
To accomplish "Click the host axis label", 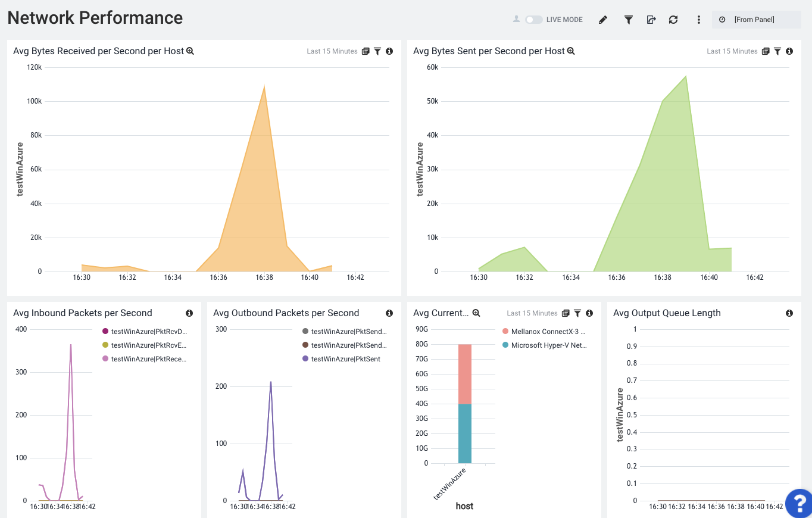I will [x=464, y=506].
